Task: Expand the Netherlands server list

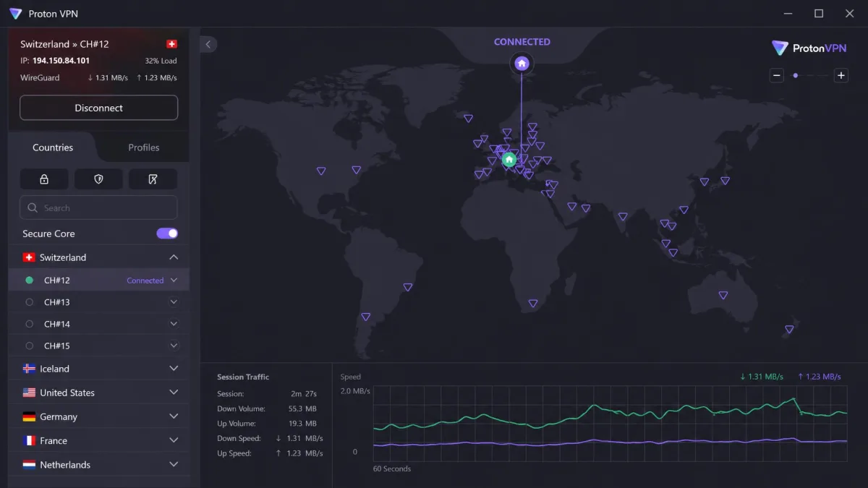Action: click(x=174, y=465)
